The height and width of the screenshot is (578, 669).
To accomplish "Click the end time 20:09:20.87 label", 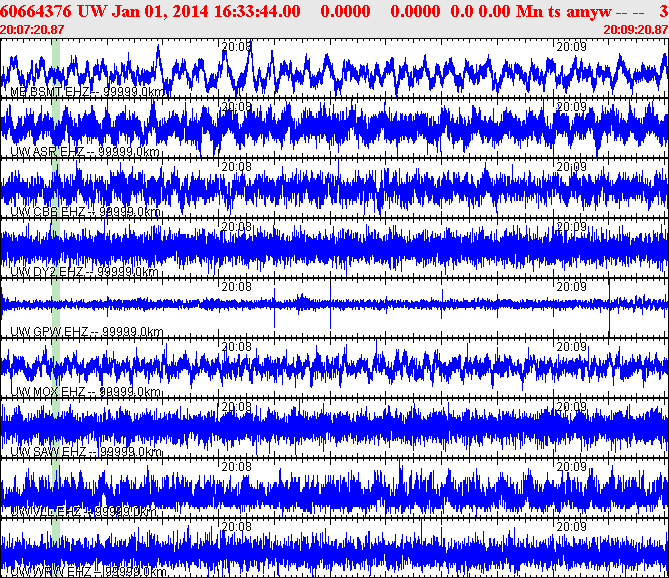I will (636, 29).
